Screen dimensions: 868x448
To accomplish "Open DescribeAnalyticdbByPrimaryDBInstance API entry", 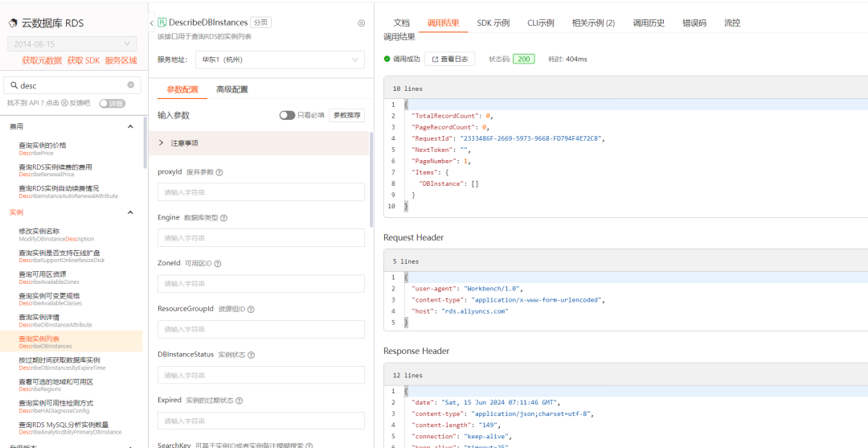I will pos(72,428).
